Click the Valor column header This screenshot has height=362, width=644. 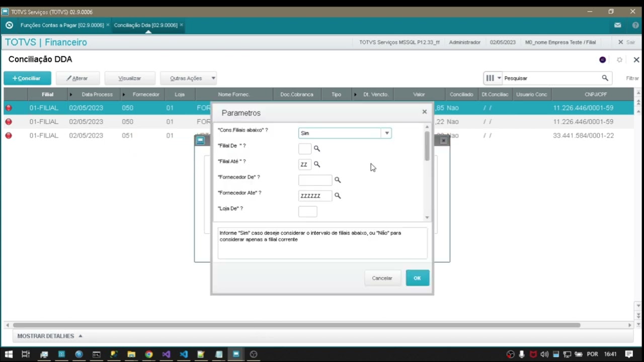tap(419, 95)
